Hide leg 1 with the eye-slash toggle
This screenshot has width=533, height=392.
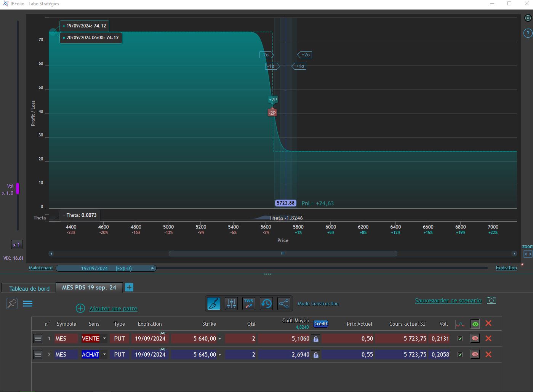(475, 338)
